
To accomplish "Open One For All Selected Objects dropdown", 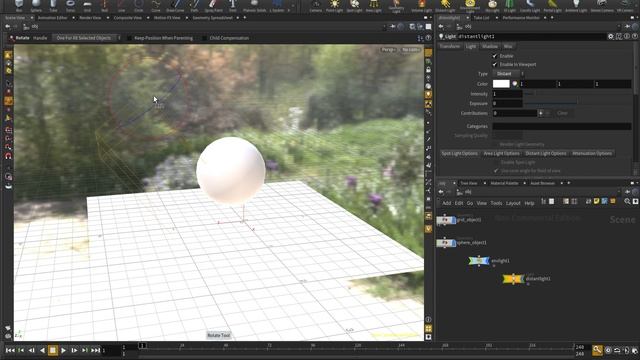I will click(87, 38).
